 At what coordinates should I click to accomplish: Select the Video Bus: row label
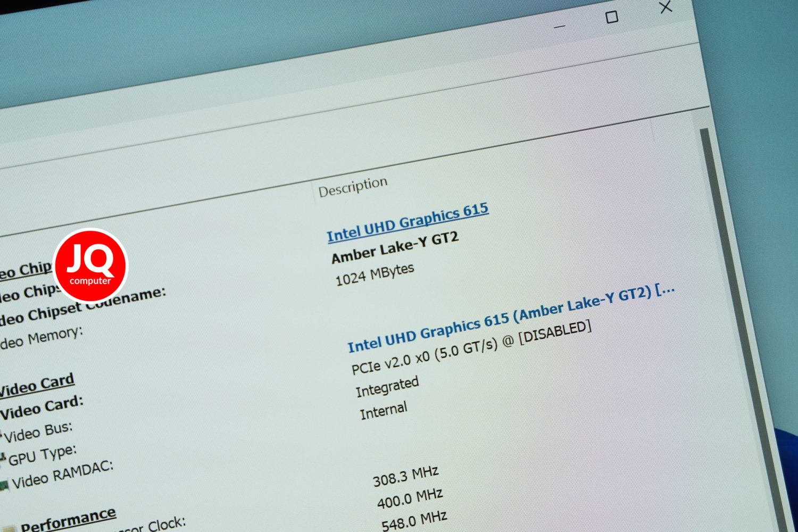(x=38, y=433)
